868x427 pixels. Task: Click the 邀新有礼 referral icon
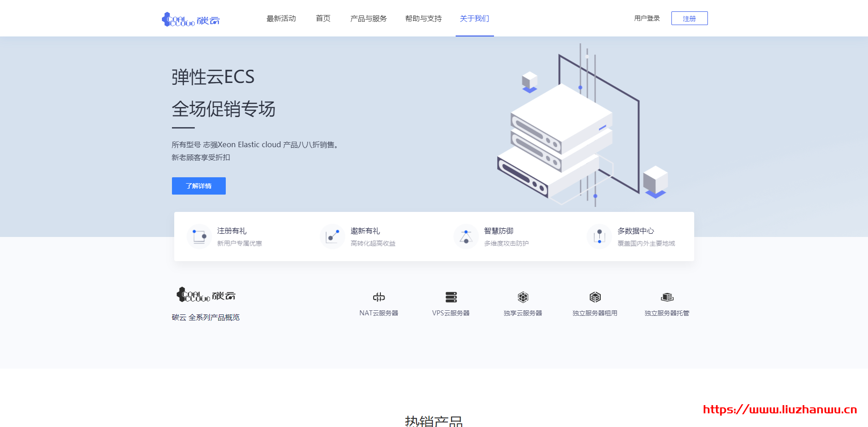[332, 237]
